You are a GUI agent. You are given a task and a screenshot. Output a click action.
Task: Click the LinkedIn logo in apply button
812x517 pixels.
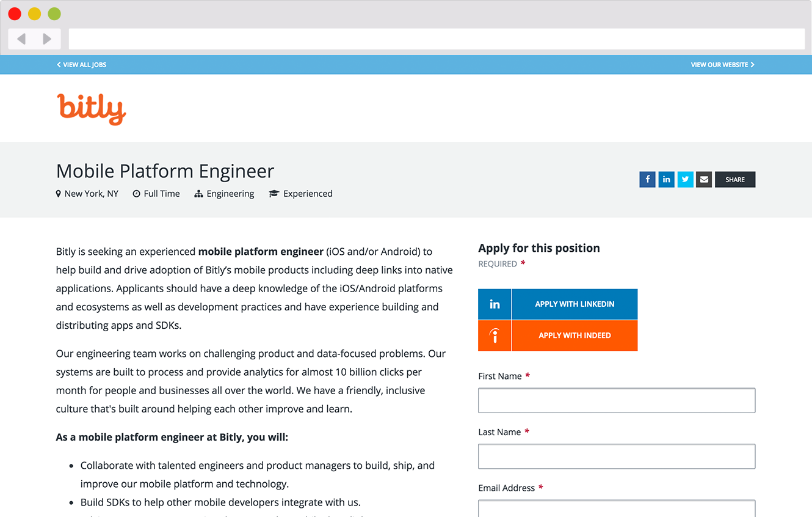[495, 304]
